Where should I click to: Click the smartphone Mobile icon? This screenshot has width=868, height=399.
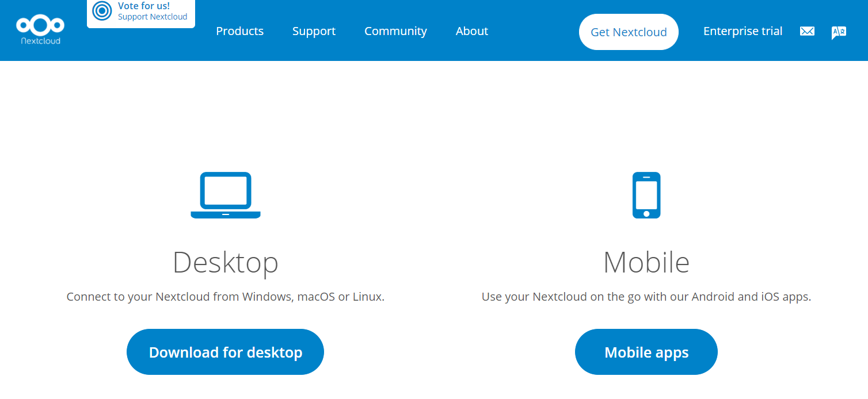[646, 195]
